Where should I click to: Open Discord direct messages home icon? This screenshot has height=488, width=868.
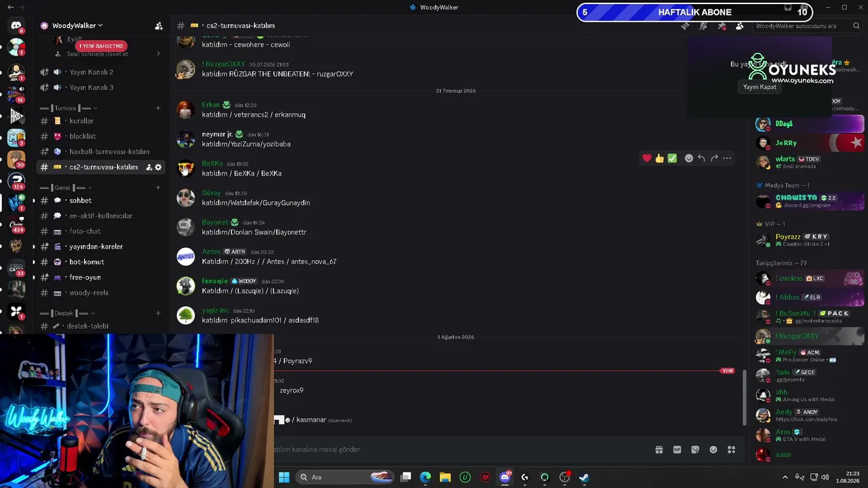tap(16, 26)
